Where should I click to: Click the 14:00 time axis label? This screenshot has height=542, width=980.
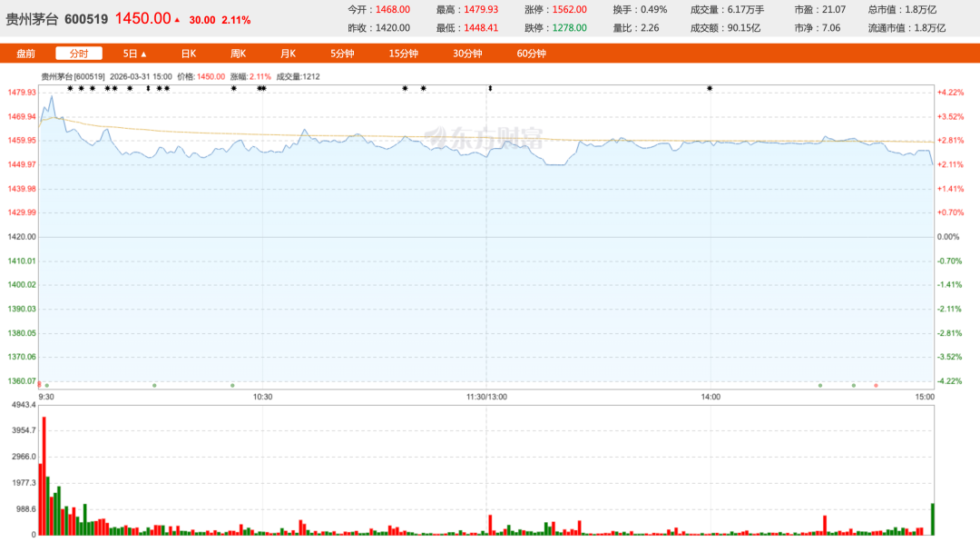pos(710,397)
